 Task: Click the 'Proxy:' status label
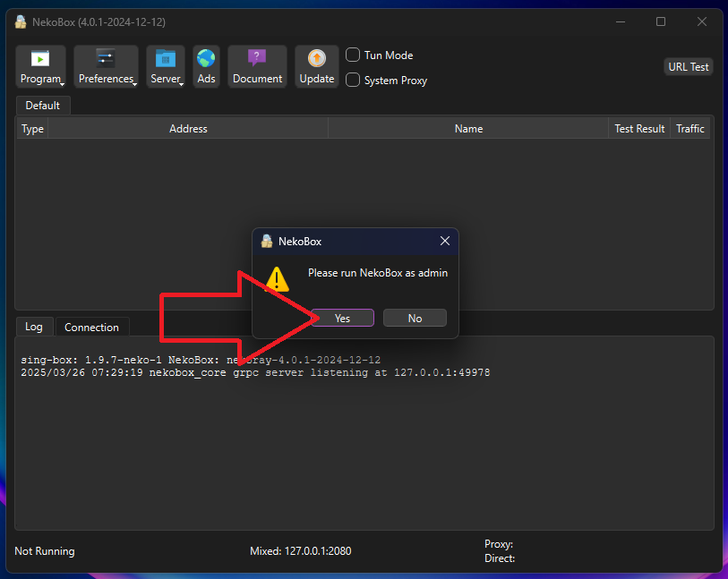(499, 544)
